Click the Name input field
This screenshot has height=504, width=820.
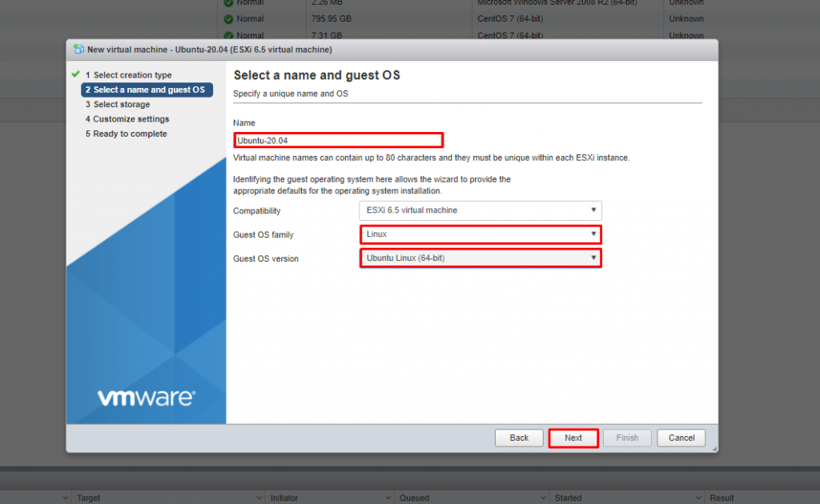pyautogui.click(x=337, y=140)
